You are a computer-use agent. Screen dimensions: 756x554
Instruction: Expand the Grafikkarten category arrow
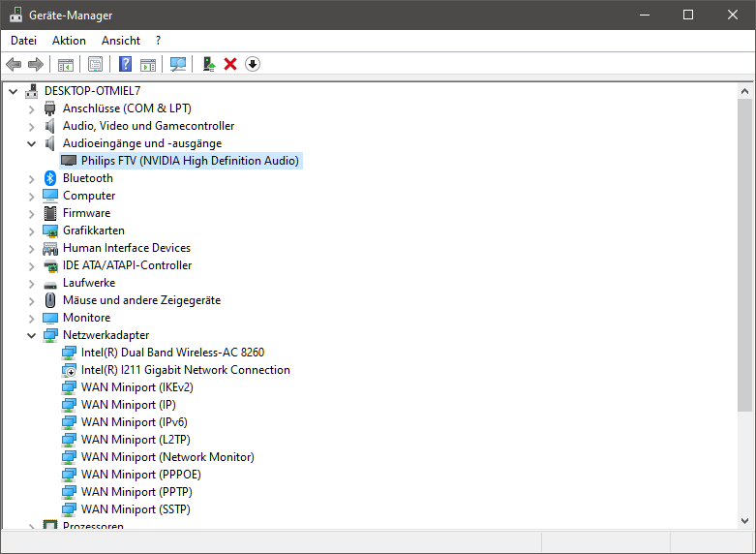32,231
